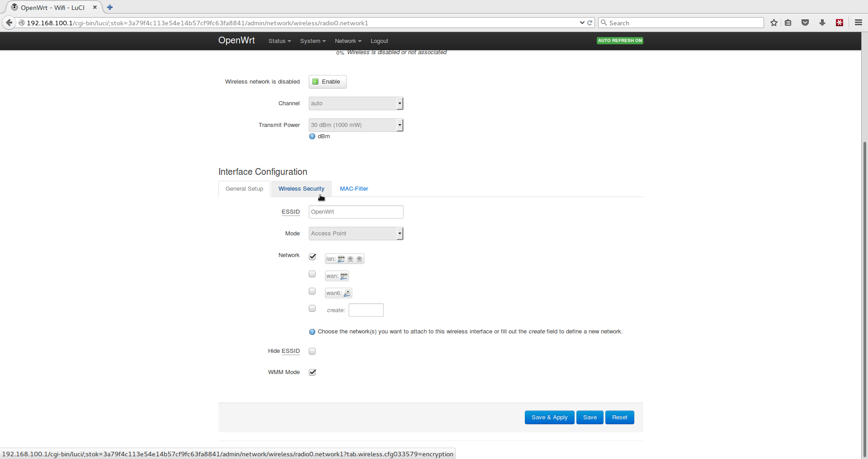Check the wan network checkbox

[312, 274]
